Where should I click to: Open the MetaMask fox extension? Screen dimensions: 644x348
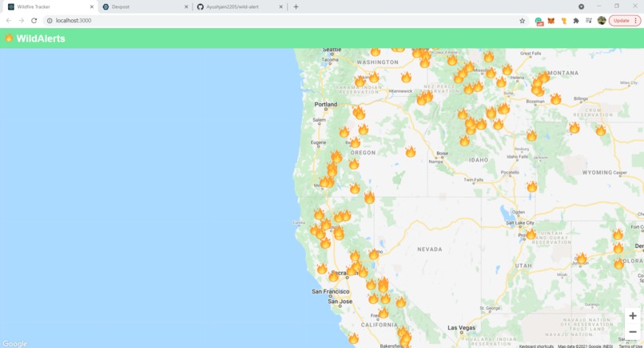pyautogui.click(x=551, y=21)
